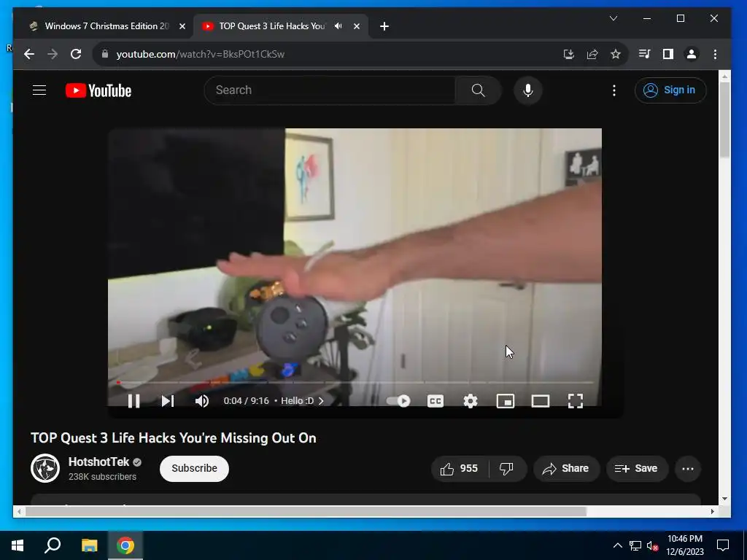Start voice search with the microphone icon
This screenshot has width=747, height=560.
click(x=528, y=90)
